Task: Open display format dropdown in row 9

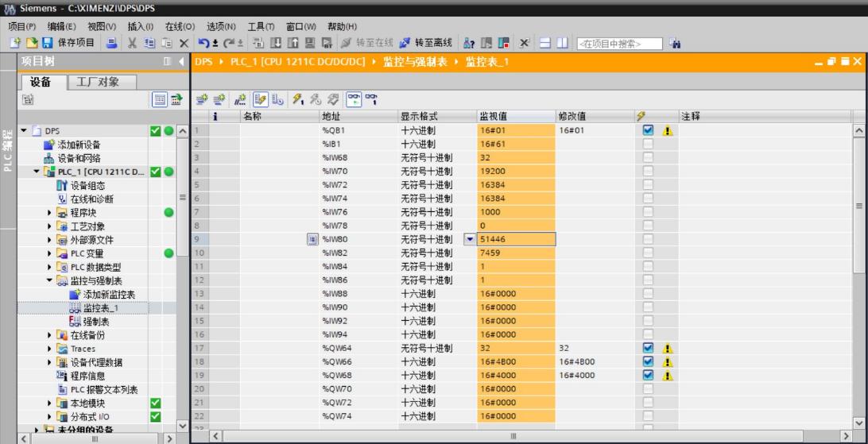Action: coord(468,239)
